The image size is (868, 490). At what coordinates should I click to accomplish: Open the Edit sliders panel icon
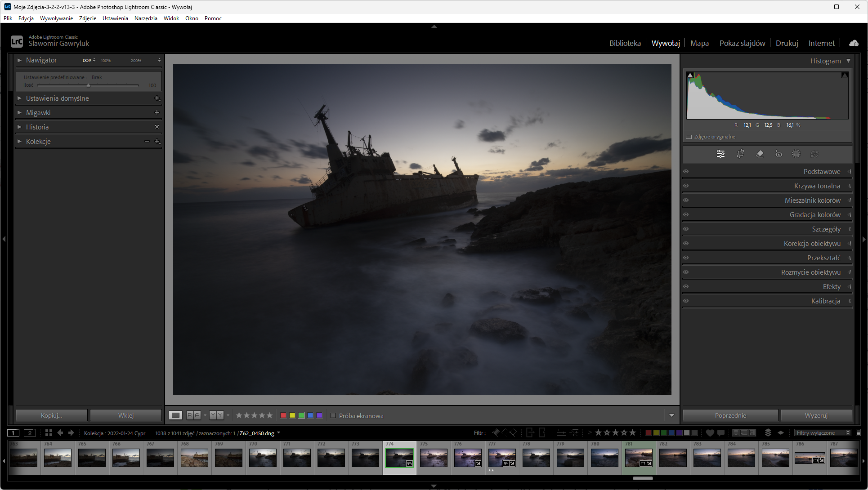click(720, 154)
